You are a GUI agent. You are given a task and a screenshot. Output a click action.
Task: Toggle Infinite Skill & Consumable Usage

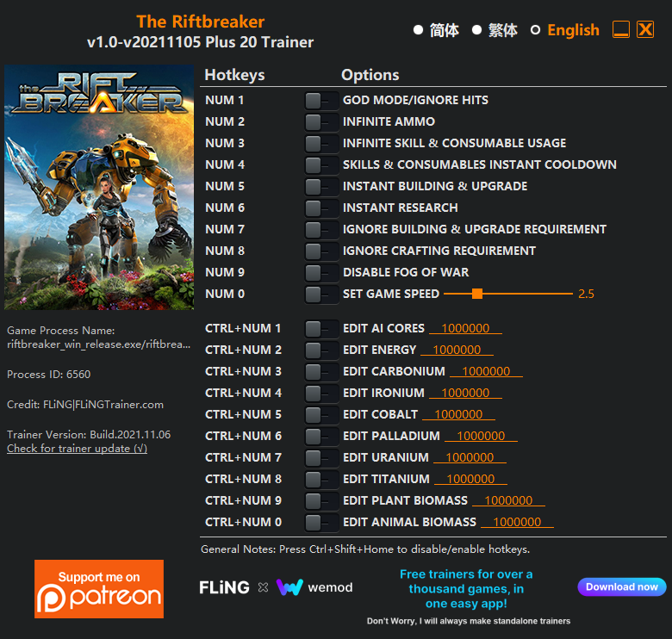click(x=321, y=144)
